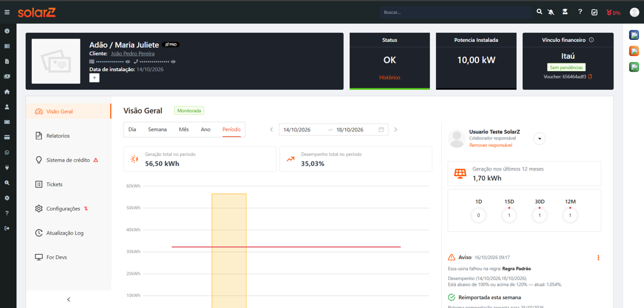Reveal the hidden document number with eye icon
Viewport: 644px width, 308px height.
point(128,61)
